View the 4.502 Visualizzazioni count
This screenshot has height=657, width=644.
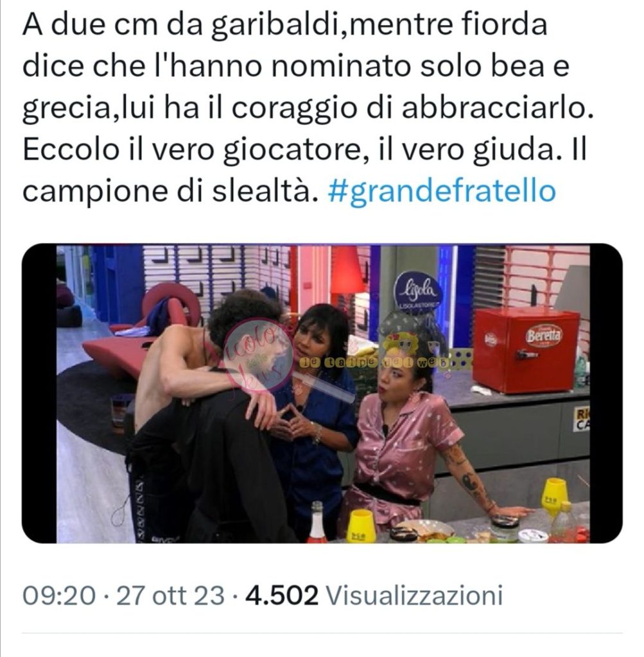pos(374,595)
